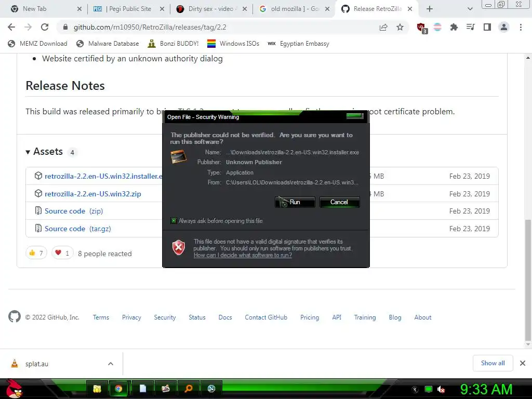Open the Netscape-style N taskbar icon

pyautogui.click(x=211, y=389)
